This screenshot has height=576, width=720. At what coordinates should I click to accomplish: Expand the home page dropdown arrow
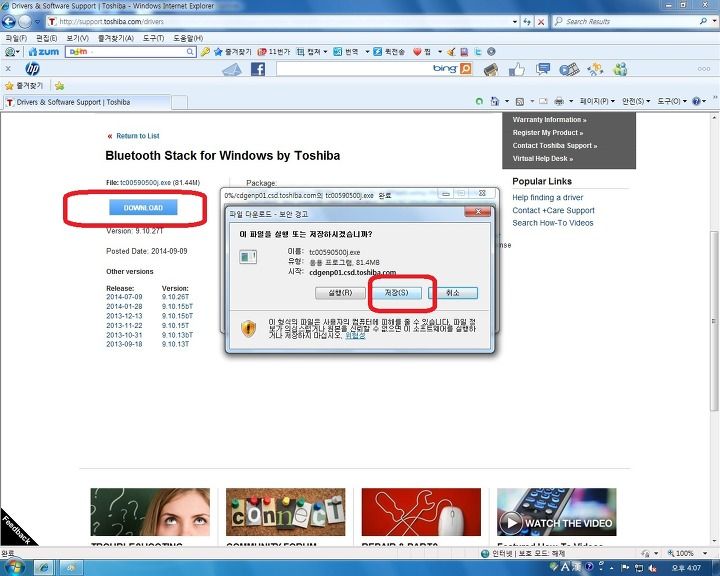click(x=507, y=101)
